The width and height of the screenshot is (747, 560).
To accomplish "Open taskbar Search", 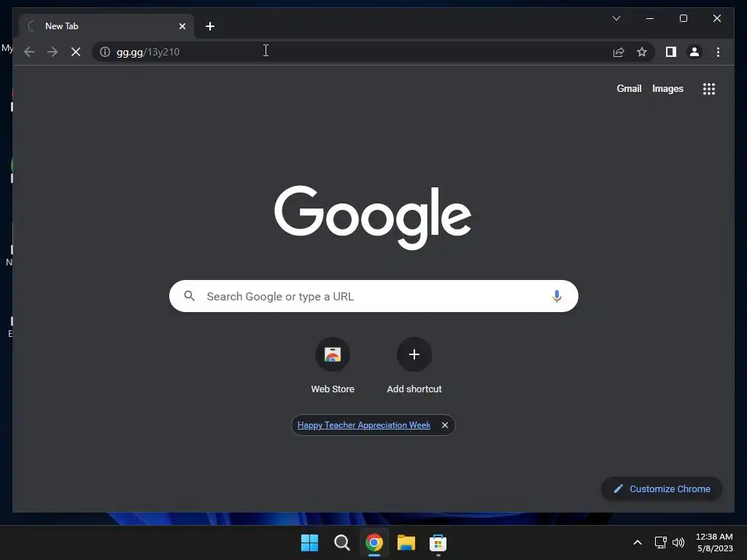I will 341,542.
